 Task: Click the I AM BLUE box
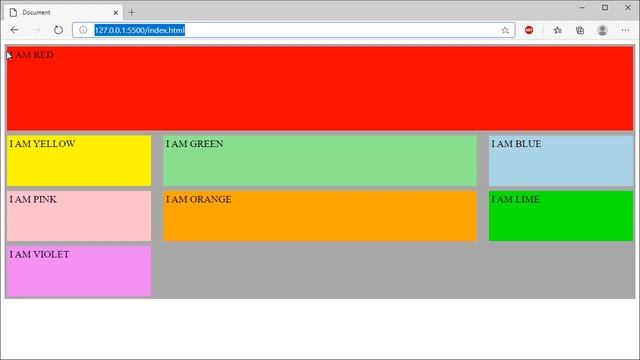click(x=561, y=161)
